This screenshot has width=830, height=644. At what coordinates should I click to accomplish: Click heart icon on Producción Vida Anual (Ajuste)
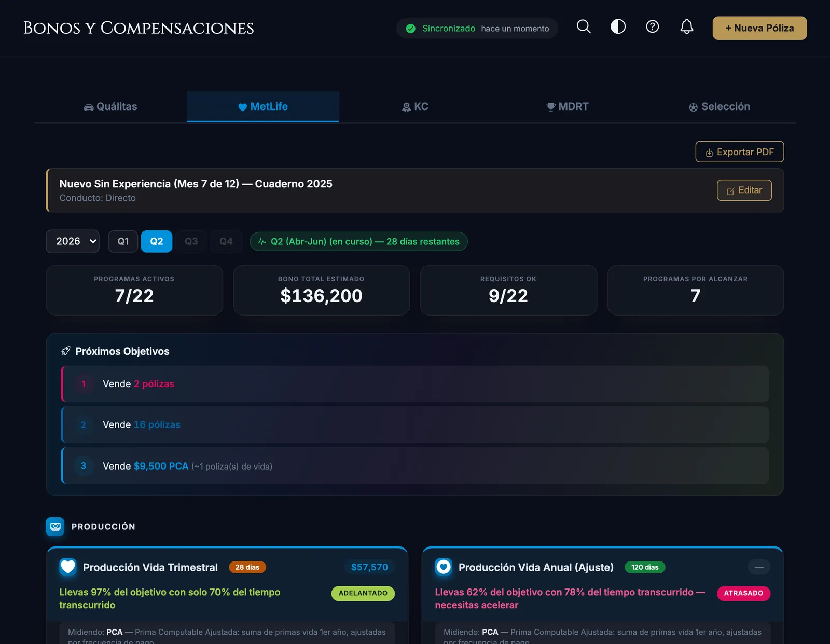tap(444, 567)
